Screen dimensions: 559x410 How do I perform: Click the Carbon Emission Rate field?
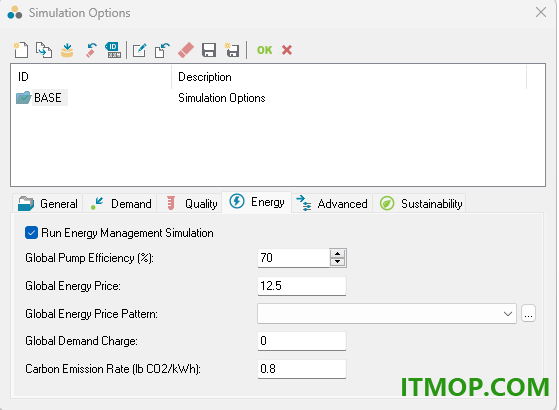point(302,369)
